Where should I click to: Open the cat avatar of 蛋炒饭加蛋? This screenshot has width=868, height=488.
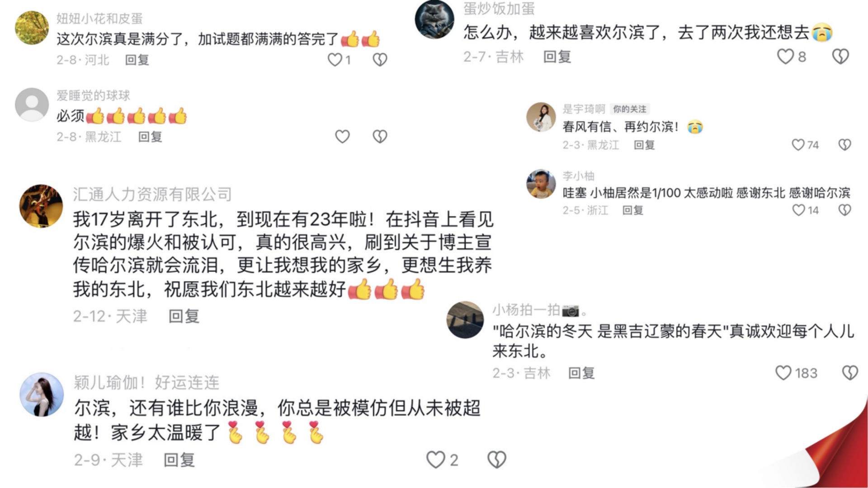click(x=434, y=19)
